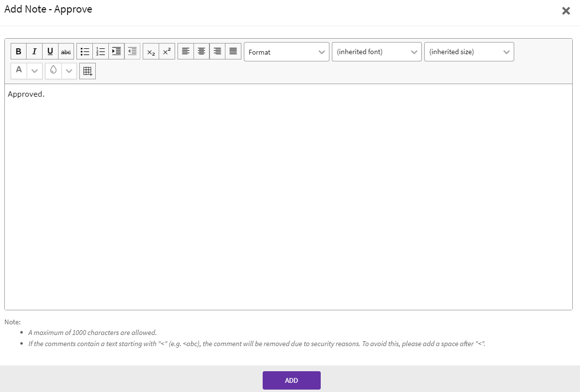The width and height of the screenshot is (580, 392).
Task: Toggle underline formatting
Action: coord(50,52)
